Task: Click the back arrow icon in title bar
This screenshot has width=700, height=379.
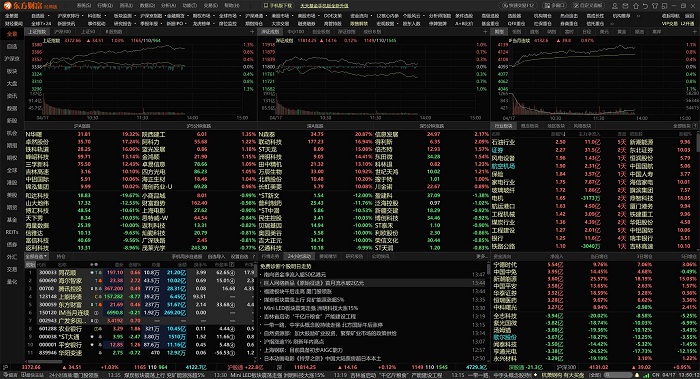Action: 645,6
